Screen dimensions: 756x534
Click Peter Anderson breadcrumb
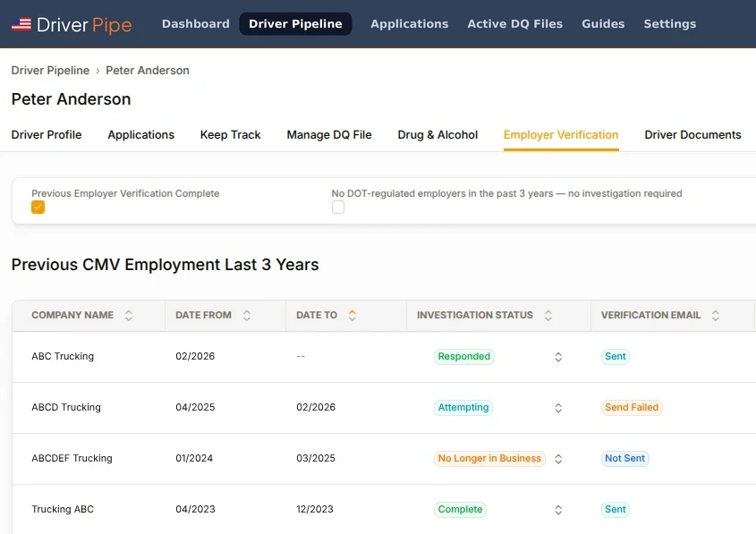click(x=148, y=71)
